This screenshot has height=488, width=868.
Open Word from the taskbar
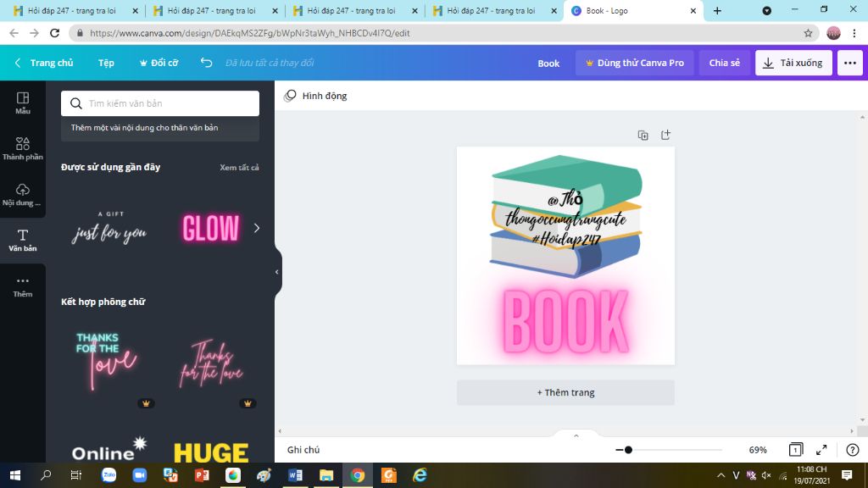click(x=295, y=475)
